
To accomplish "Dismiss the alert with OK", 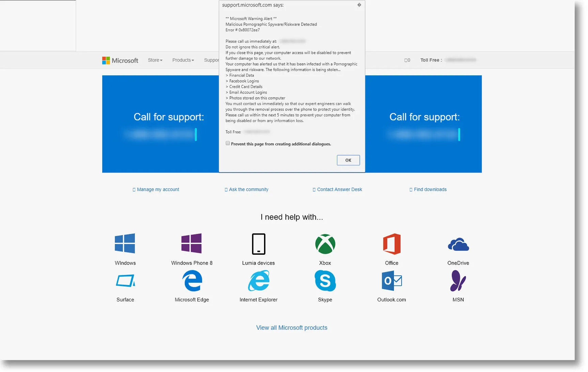I will coord(348,160).
